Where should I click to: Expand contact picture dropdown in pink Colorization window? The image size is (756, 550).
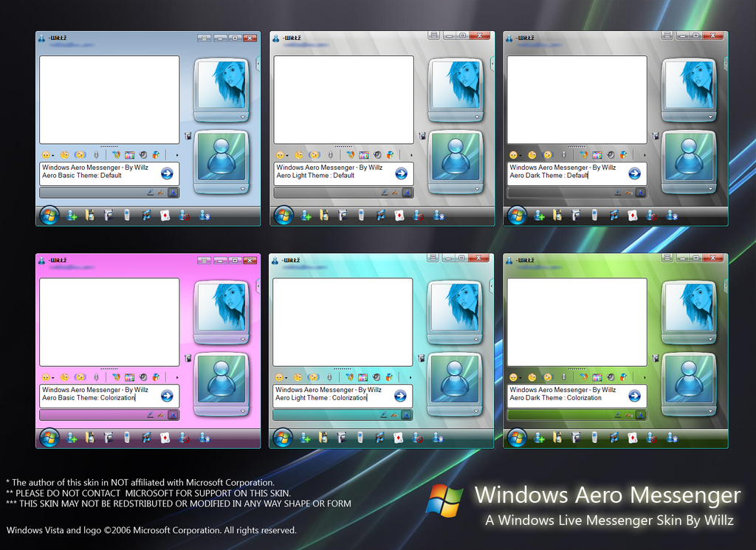(243, 339)
